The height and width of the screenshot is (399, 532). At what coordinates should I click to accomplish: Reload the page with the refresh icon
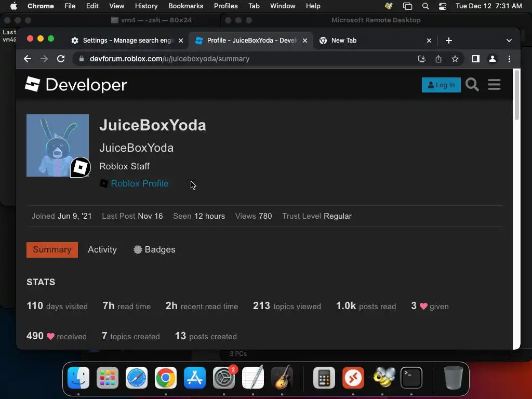pos(61,59)
